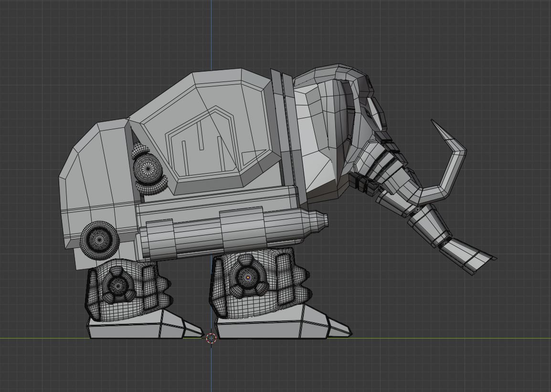The height and width of the screenshot is (392, 551).
Task: Click the 3D cursor at the world origin
Action: click(x=211, y=338)
